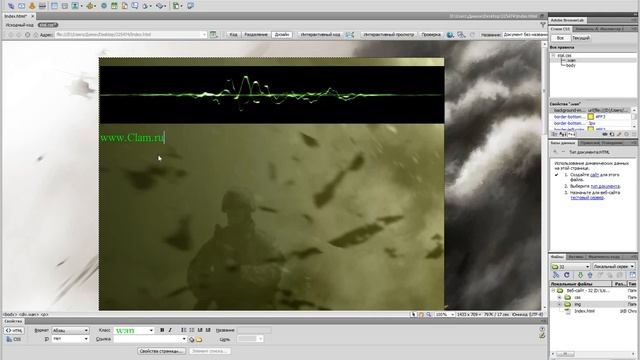The height and width of the screenshot is (360, 640).
Task: Open the Adobe BrowserLab panel tab
Action: coord(567,20)
